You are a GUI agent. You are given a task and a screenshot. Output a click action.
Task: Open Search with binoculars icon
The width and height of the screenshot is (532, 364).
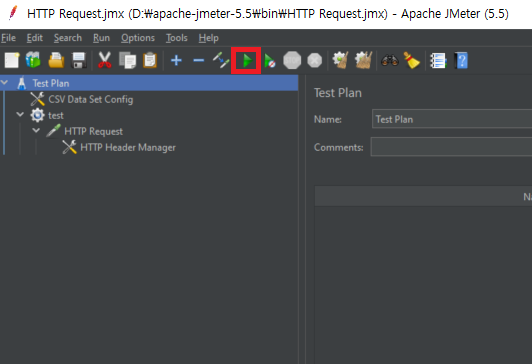(x=390, y=60)
